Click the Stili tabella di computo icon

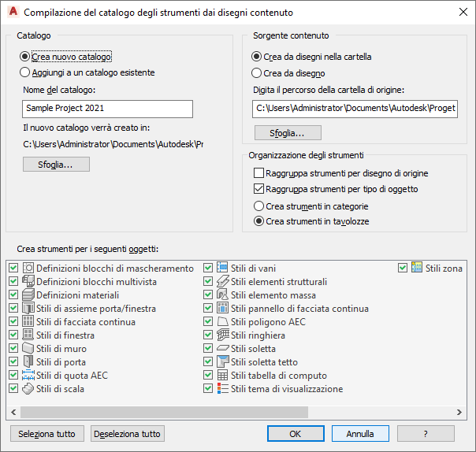(223, 376)
